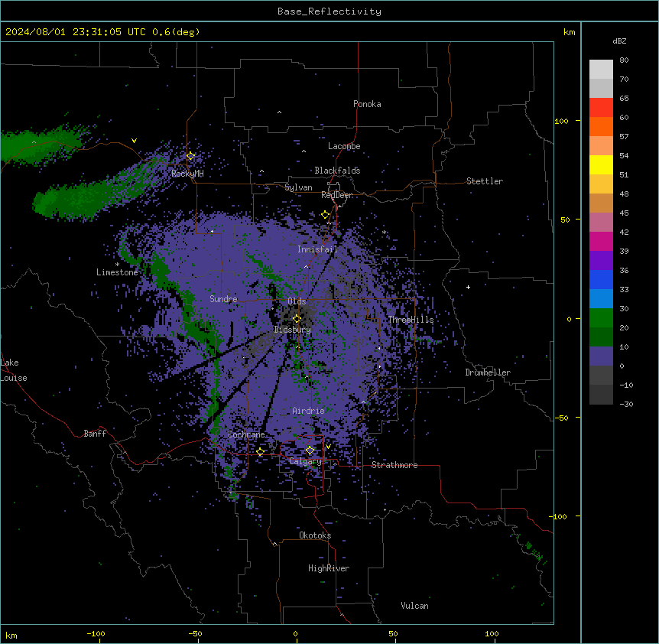The image size is (659, 644).
Task: Click the Base_Reflectivity title
Action: (x=329, y=11)
